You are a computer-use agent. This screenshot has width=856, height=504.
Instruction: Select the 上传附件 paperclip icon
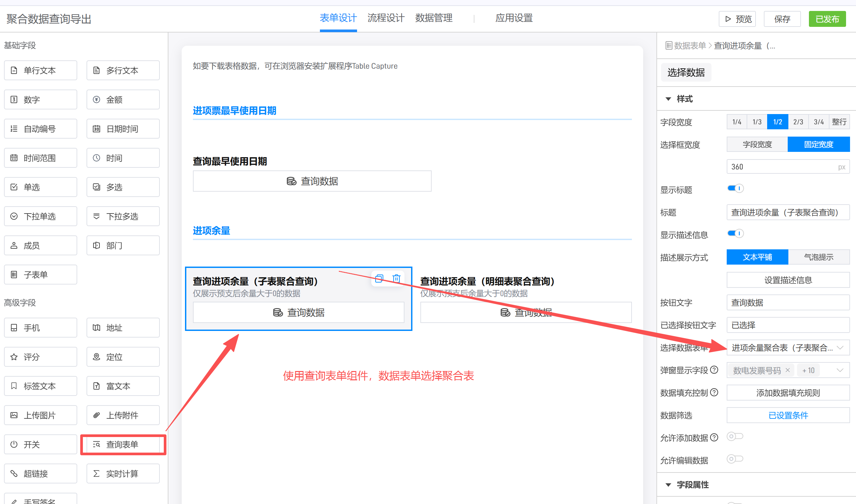pos(96,415)
